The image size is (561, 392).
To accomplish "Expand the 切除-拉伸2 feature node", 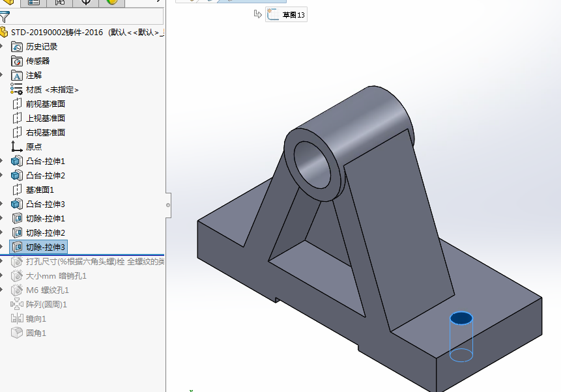I will pos(1,232).
